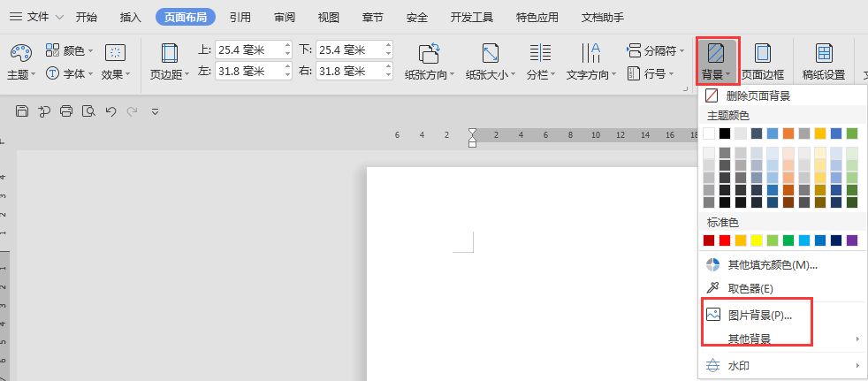
Task: Choose Picture Background (图片背景) menu item
Action: (759, 315)
